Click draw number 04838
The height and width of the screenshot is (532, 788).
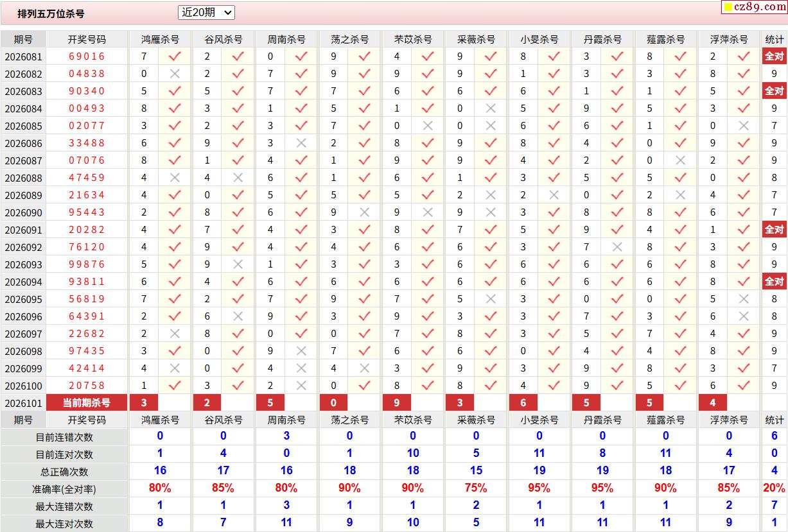tap(87, 74)
